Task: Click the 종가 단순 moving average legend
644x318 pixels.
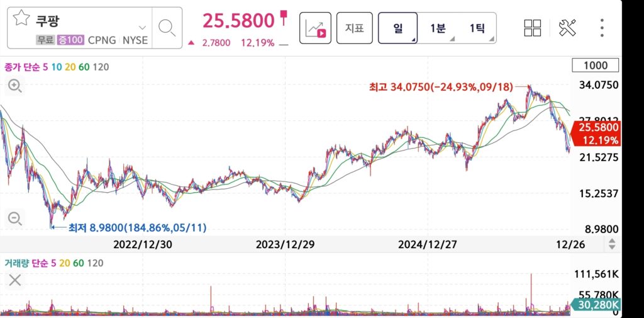Action: (x=55, y=67)
